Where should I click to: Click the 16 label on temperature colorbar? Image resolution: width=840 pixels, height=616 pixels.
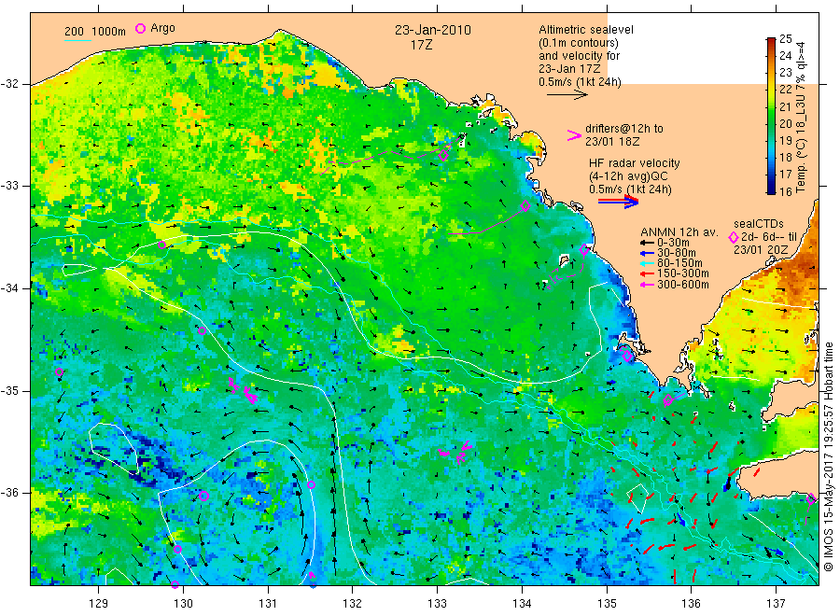tap(785, 191)
